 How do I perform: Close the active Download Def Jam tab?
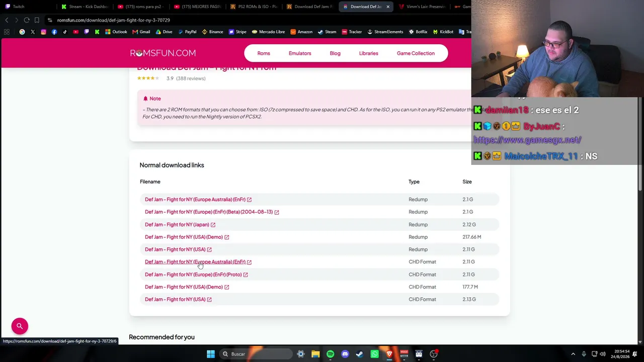(x=388, y=7)
